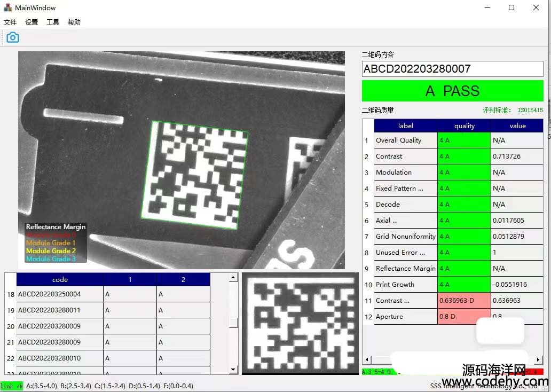Screen dimensions: 551x392
Task: Click row header number 22 in code table
Action: click(11, 358)
